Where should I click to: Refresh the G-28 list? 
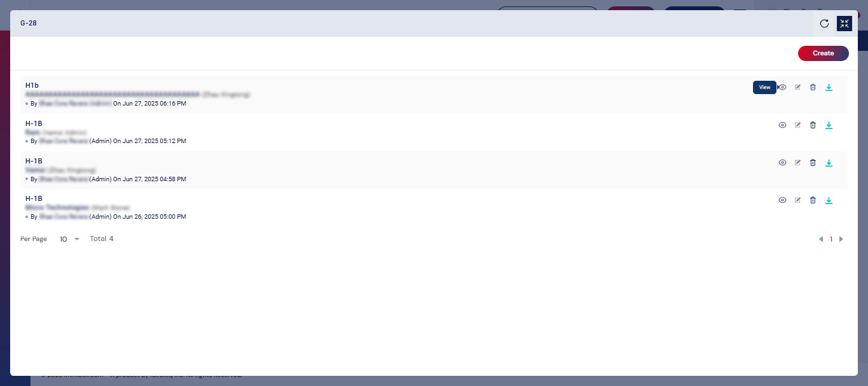click(824, 24)
